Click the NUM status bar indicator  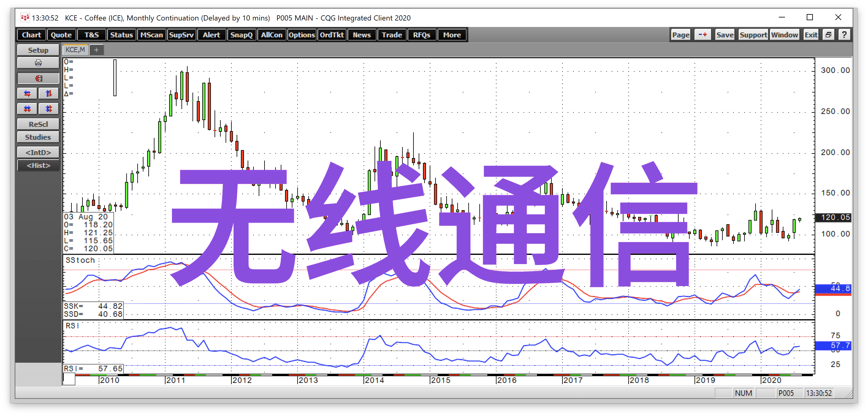743,393
